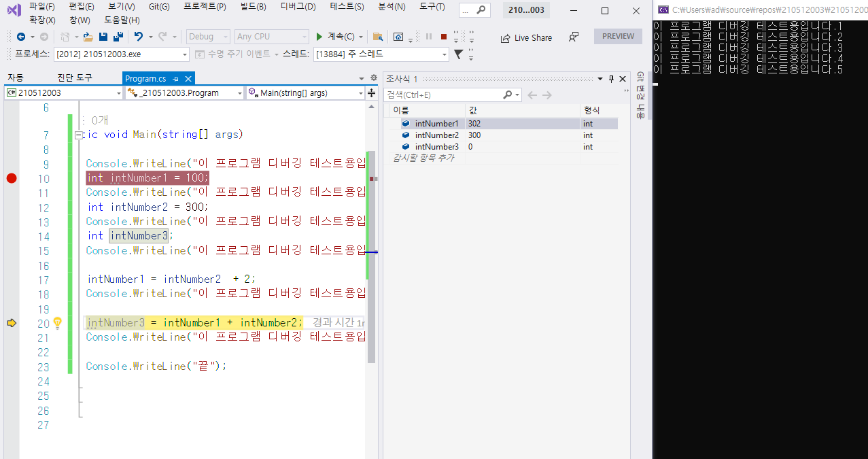The image size is (868, 459).
Task: Open the 스레드 combo box 주 스레드
Action: [x=381, y=54]
